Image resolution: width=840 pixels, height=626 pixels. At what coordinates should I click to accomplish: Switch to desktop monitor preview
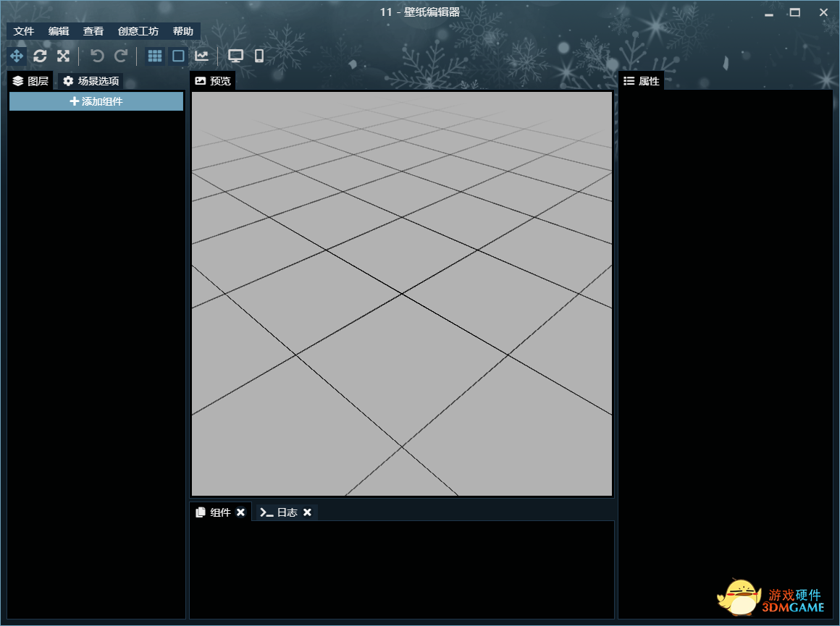coord(236,56)
